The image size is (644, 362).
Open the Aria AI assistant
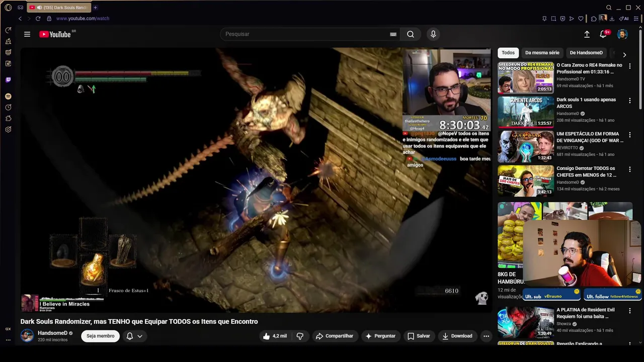tap(624, 19)
